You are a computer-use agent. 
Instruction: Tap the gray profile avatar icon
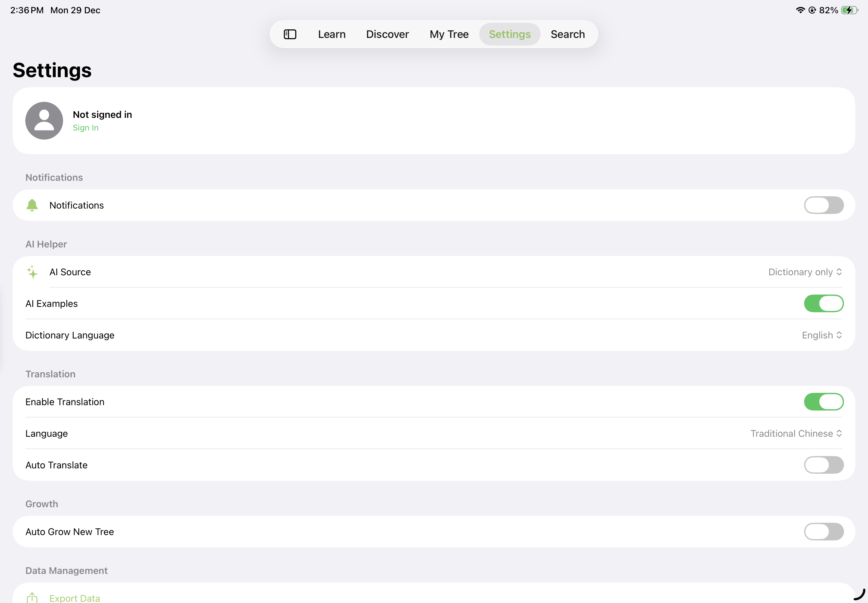(x=44, y=120)
